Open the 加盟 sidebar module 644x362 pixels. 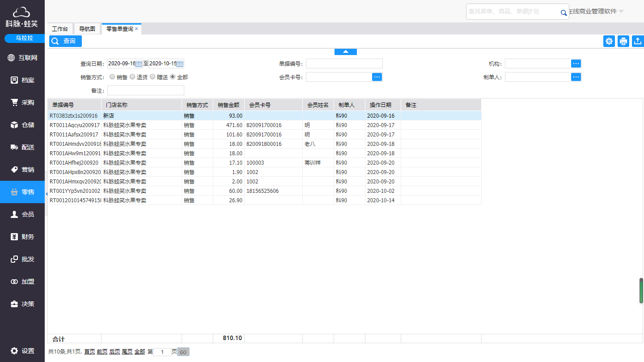(22, 281)
